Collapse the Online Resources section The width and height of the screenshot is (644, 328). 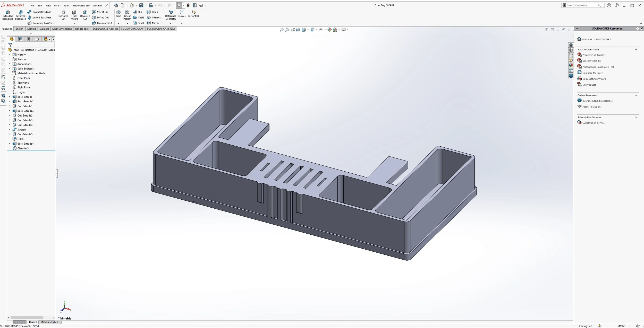tap(636, 95)
